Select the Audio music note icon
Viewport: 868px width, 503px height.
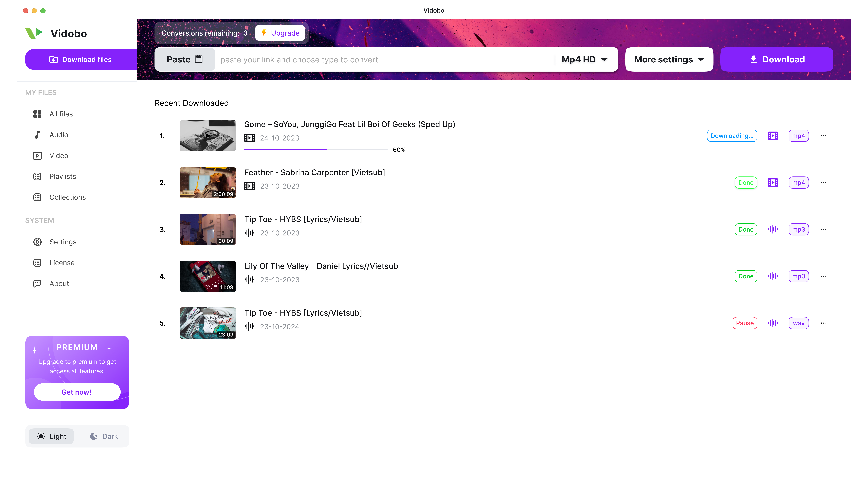(37, 135)
